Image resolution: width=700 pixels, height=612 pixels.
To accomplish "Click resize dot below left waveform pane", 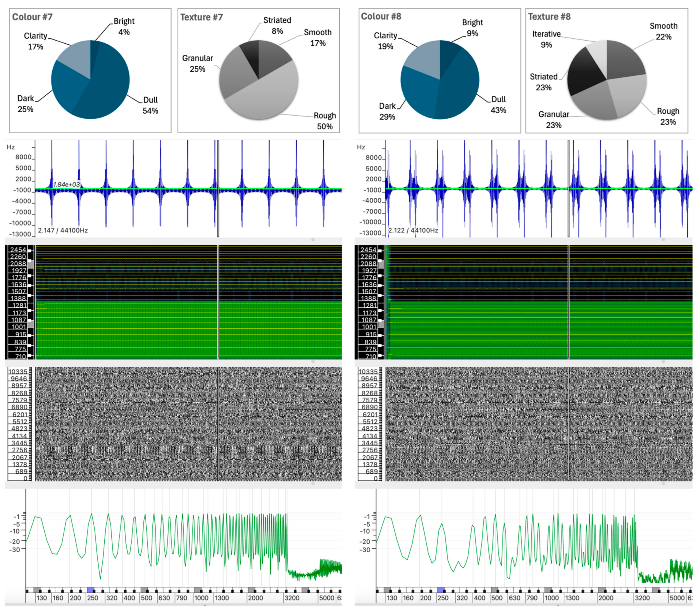I will [313, 240].
